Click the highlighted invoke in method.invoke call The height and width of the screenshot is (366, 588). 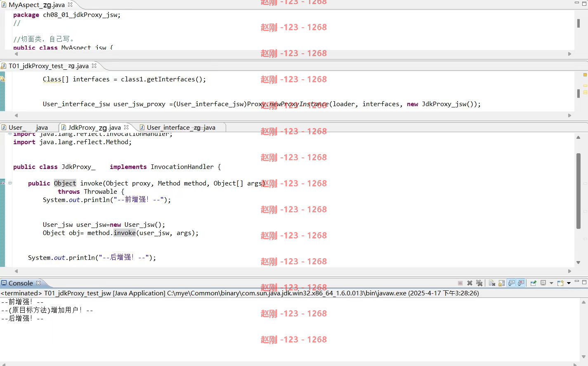tap(125, 233)
